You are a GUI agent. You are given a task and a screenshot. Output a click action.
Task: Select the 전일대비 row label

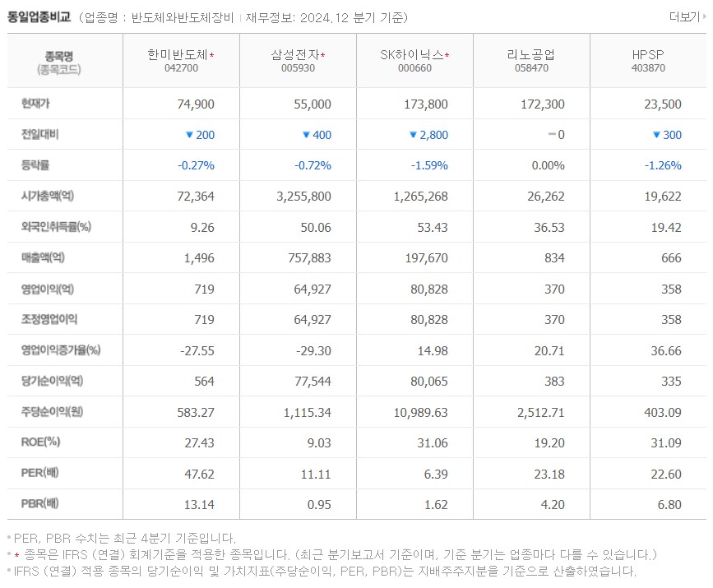[x=40, y=135]
